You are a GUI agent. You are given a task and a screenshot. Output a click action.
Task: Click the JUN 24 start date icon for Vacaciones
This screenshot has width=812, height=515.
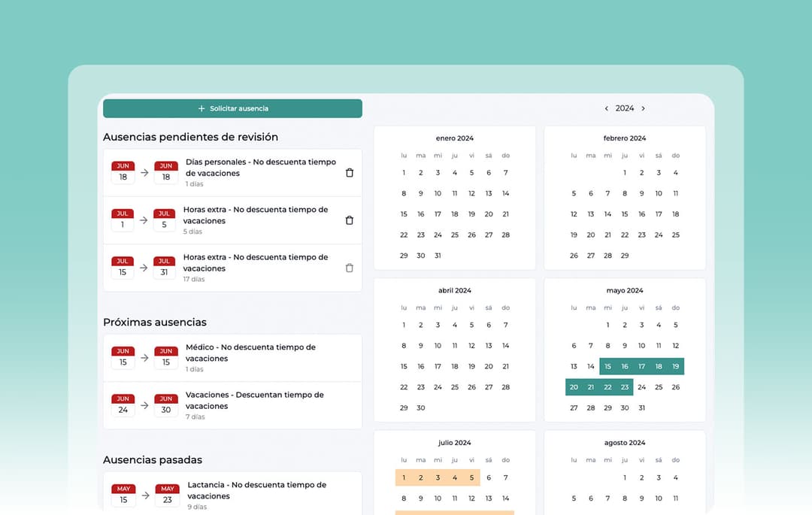pyautogui.click(x=123, y=405)
